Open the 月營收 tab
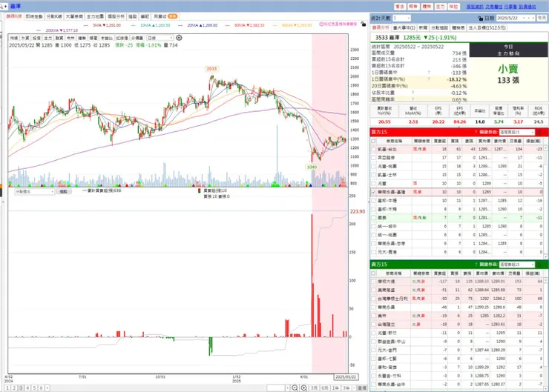This screenshot has height=392, width=549. tap(165, 16)
